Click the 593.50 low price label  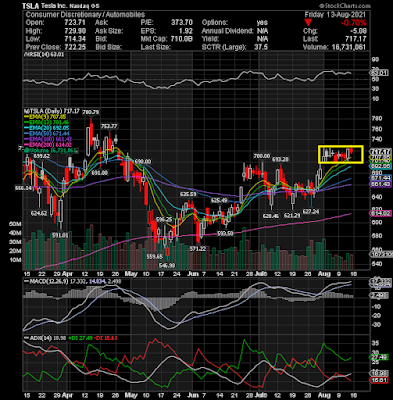pos(225,234)
